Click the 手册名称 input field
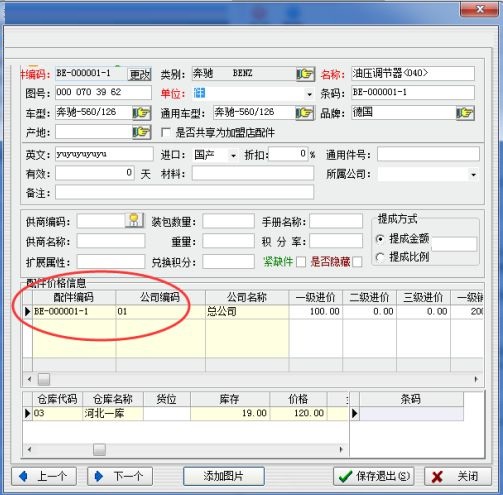Screen dimensions: 503x495 [x=336, y=221]
